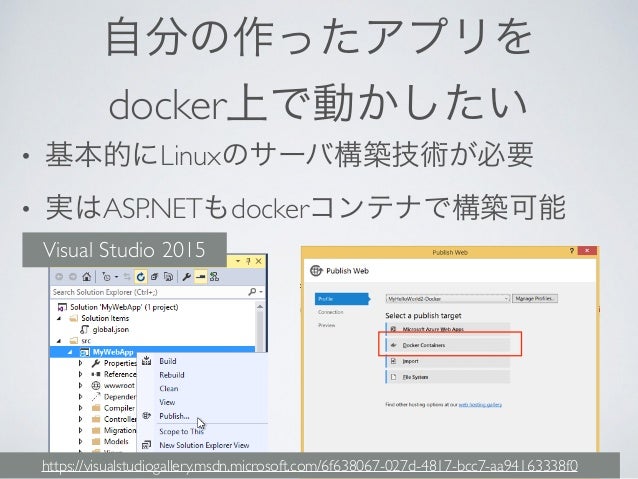Click the Build icon in context menu

[146, 360]
